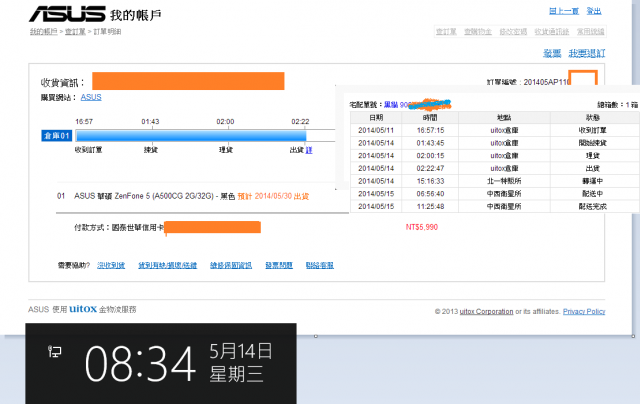The image size is (640, 404).
Task: Click the ASUS ZenFone 5 (A500CG 2G/32G) item line
Action: coord(154,196)
